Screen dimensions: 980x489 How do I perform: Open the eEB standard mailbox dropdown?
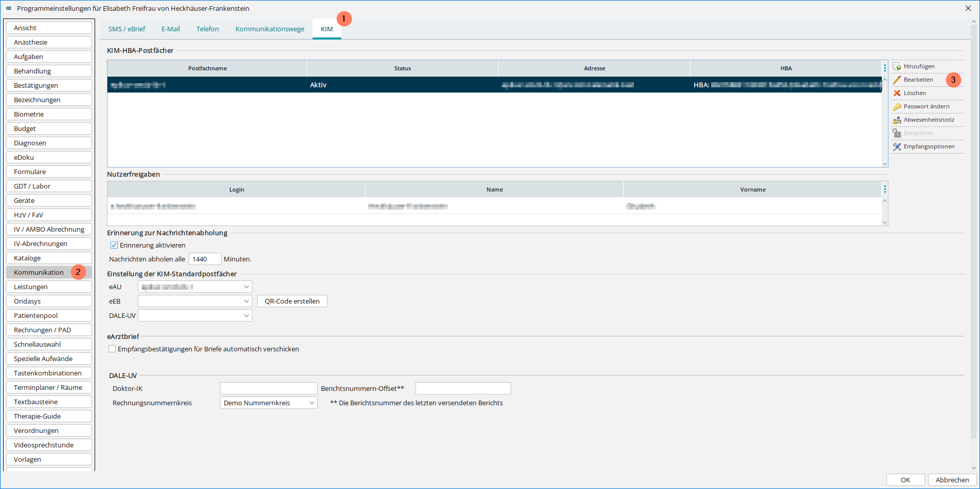click(x=195, y=301)
